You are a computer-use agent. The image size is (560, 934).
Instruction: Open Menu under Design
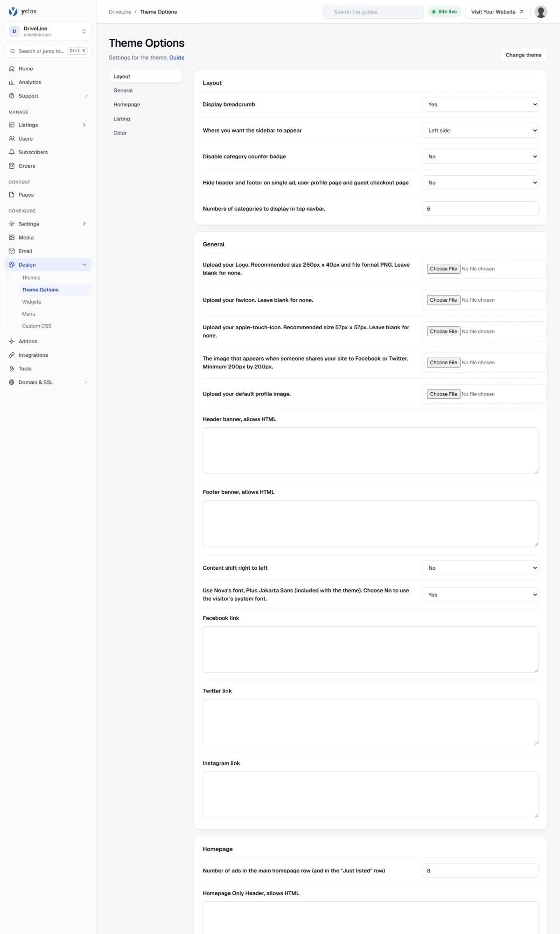pyautogui.click(x=55, y=314)
